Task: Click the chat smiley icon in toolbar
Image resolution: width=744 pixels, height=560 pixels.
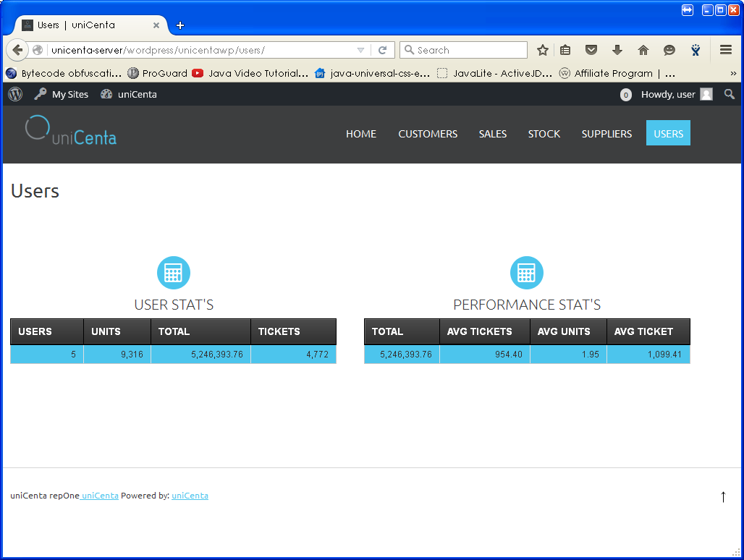Action: point(669,50)
